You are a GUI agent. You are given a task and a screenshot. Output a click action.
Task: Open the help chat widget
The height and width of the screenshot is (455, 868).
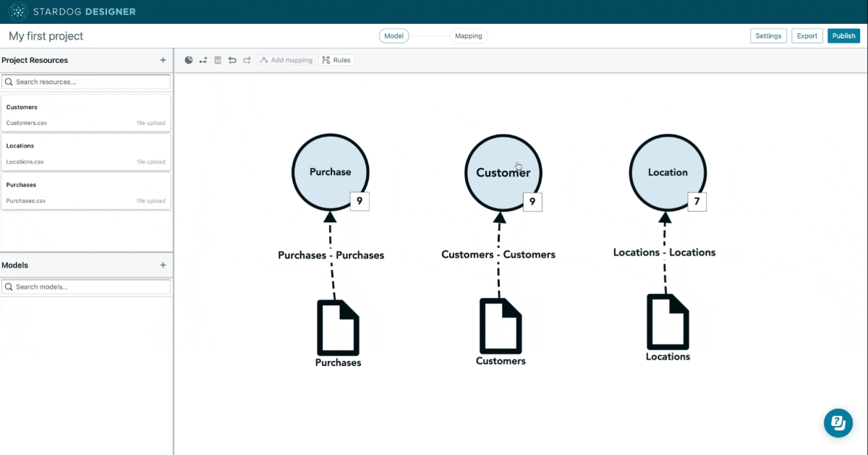coord(838,422)
